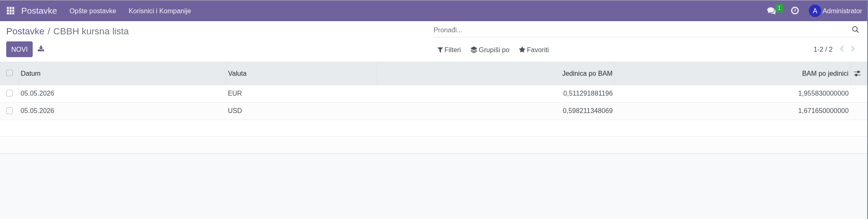Click the value 1,955830000000
The width and height of the screenshot is (868, 219).
pyautogui.click(x=823, y=93)
